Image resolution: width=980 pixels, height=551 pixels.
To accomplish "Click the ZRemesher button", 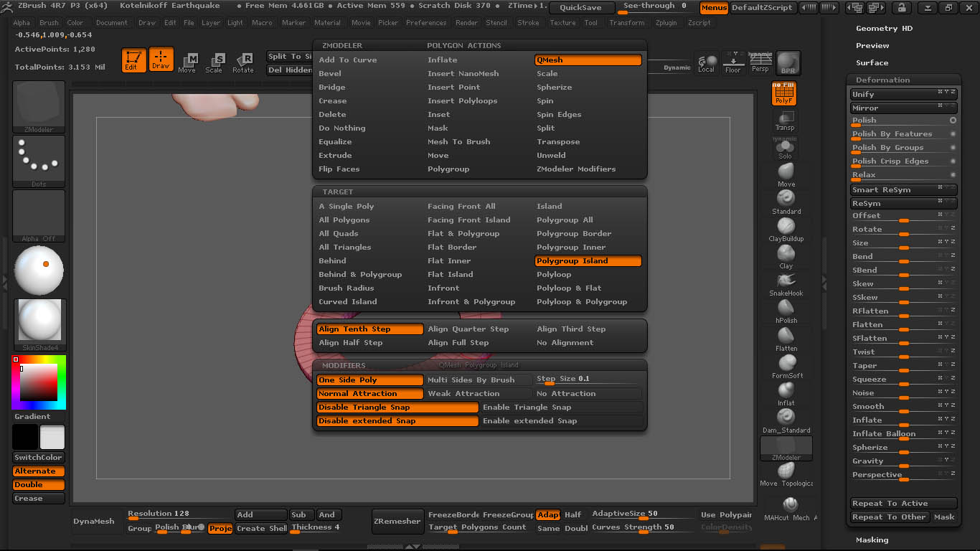I will point(397,522).
